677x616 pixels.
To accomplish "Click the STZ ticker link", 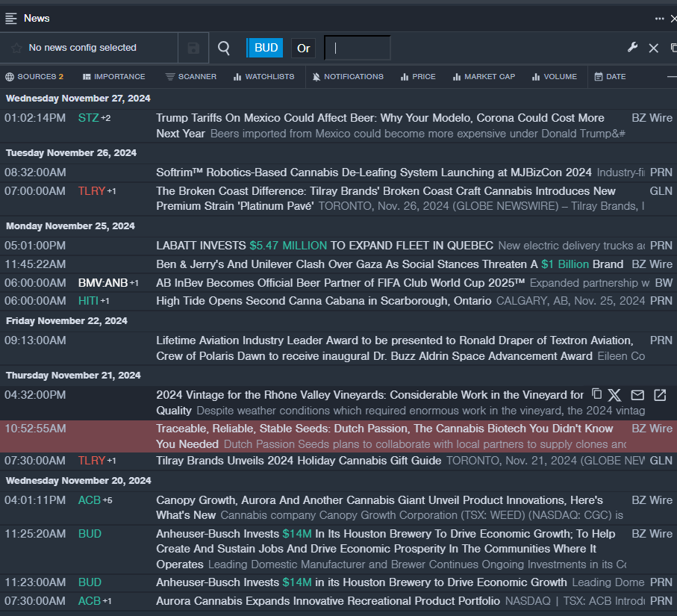I will [x=88, y=118].
